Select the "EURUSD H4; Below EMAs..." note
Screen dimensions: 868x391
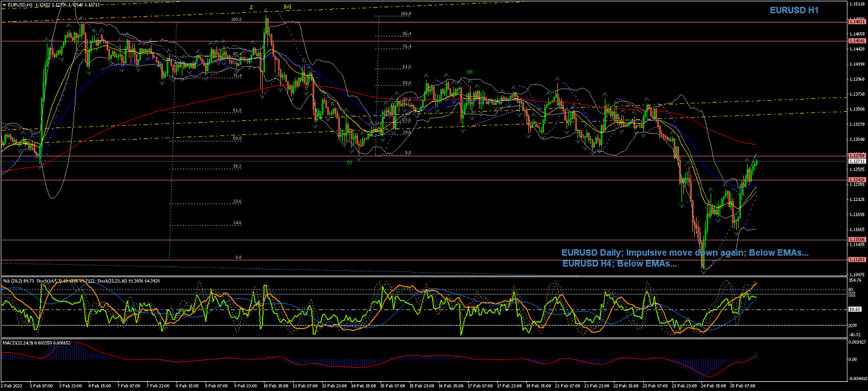click(619, 264)
